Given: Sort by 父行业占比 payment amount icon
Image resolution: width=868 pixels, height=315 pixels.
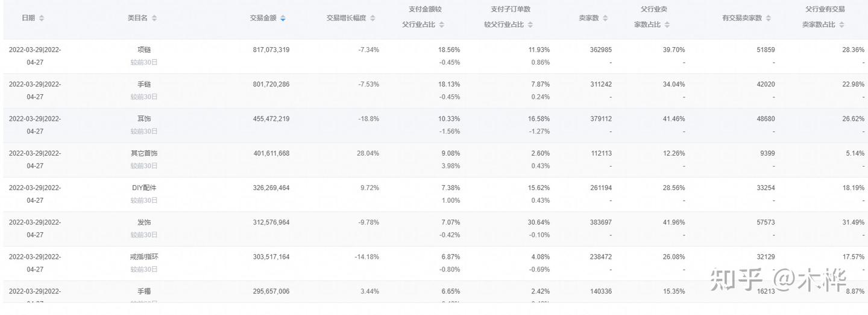Looking at the screenshot, I should point(441,25).
